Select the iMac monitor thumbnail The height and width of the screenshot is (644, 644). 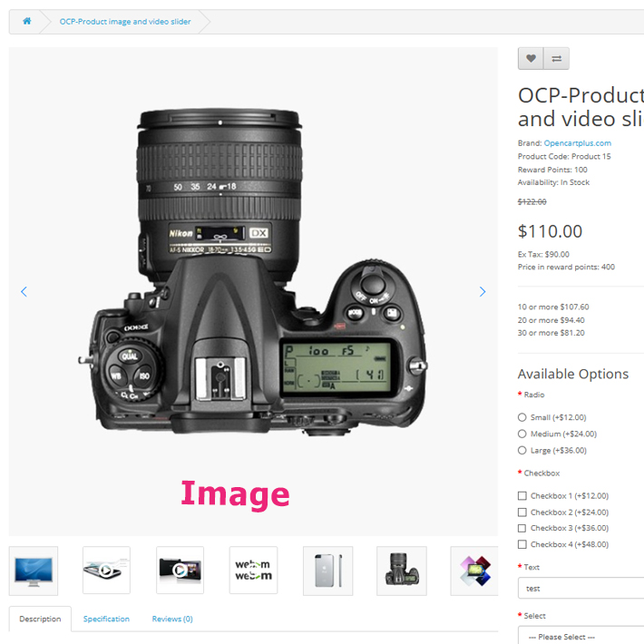click(34, 571)
